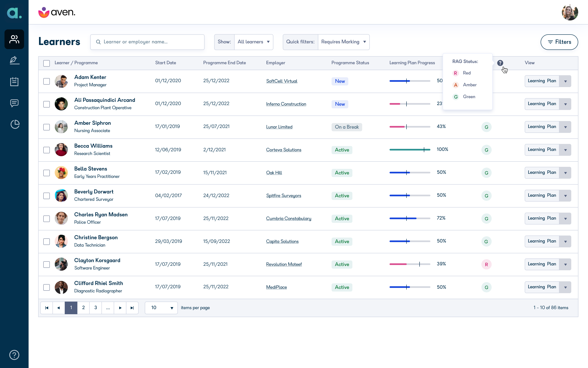Click the user profile avatar
588x368 pixels.
pyautogui.click(x=570, y=12)
